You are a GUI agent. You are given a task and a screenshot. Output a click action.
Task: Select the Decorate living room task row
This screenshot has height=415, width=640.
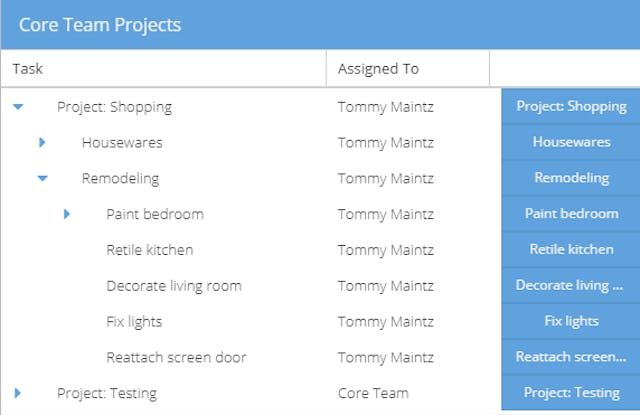pos(174,286)
